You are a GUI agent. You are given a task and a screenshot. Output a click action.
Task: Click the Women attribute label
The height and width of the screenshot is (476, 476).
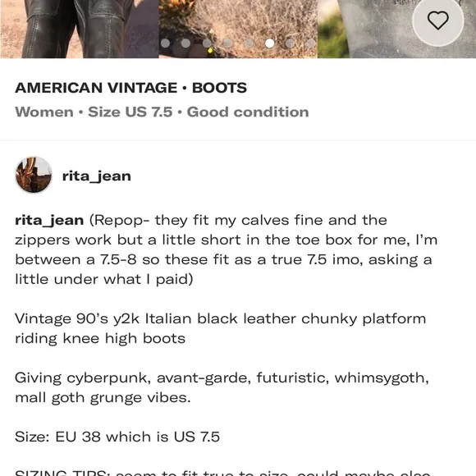click(x=44, y=112)
